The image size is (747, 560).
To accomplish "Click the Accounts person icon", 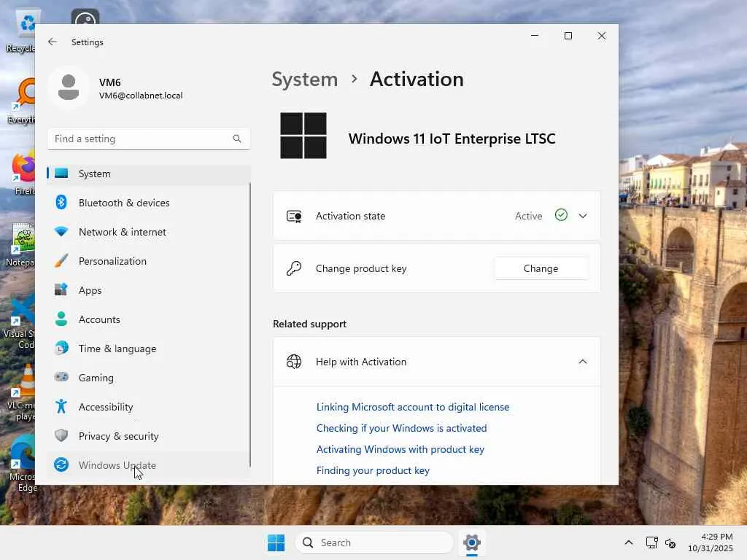I will point(61,319).
